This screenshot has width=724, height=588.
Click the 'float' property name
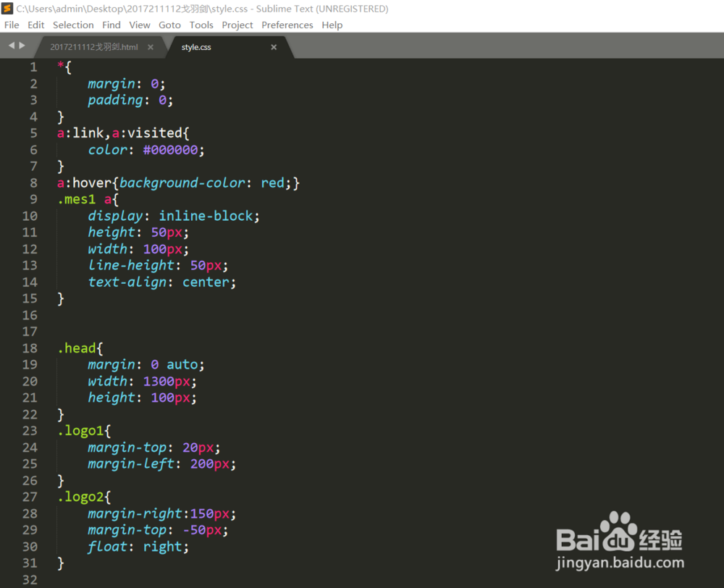pos(107,547)
